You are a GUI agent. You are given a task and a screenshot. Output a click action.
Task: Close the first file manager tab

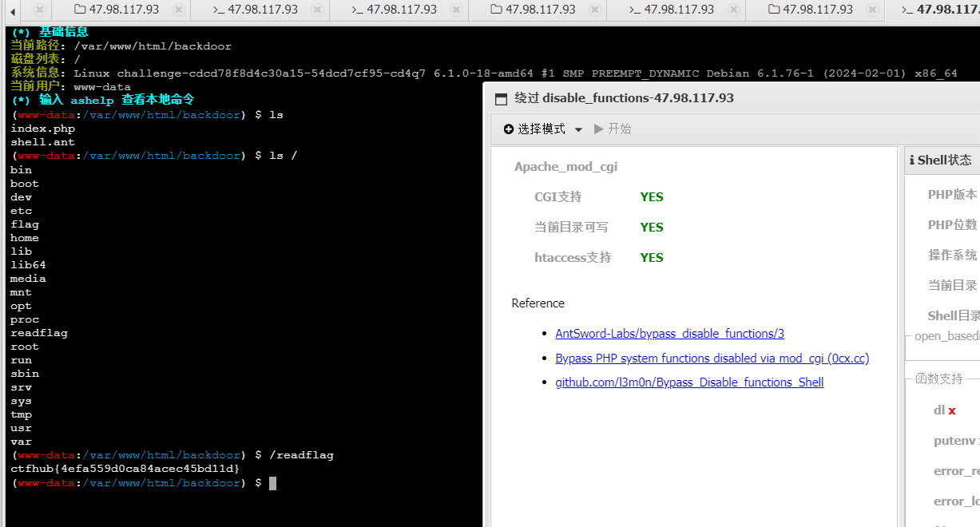[178, 10]
